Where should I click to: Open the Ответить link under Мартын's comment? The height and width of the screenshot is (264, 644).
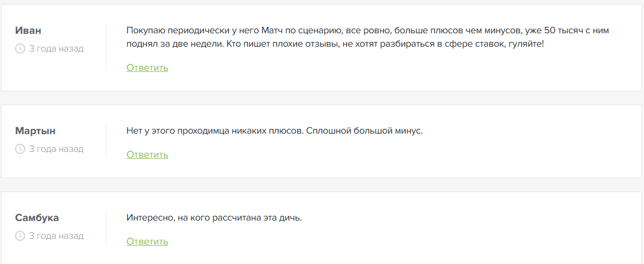tap(148, 155)
